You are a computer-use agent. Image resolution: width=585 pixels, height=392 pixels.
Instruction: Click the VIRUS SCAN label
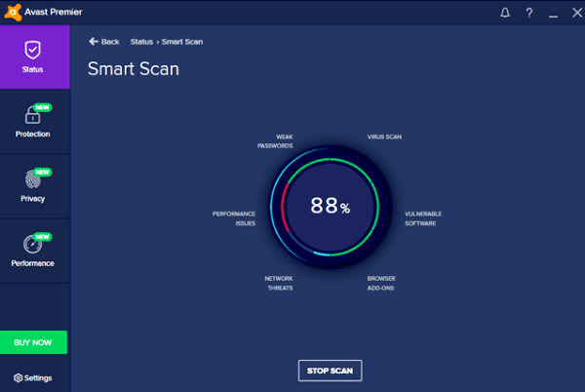click(384, 137)
